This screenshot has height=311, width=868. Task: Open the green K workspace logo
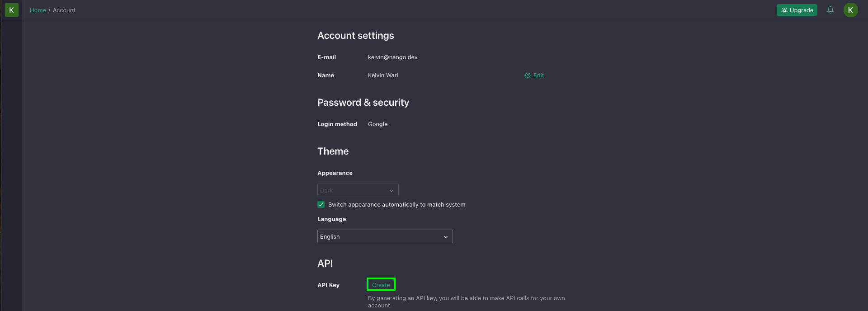tap(12, 10)
